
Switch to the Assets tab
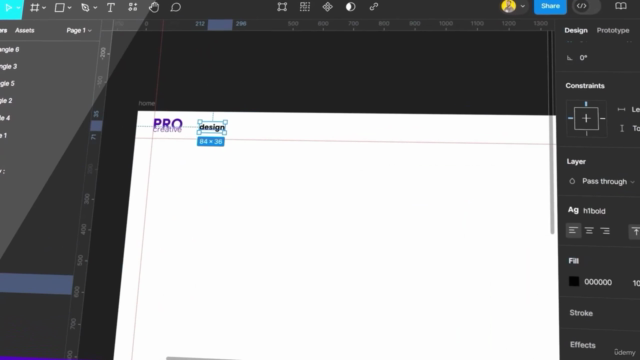[x=24, y=30]
